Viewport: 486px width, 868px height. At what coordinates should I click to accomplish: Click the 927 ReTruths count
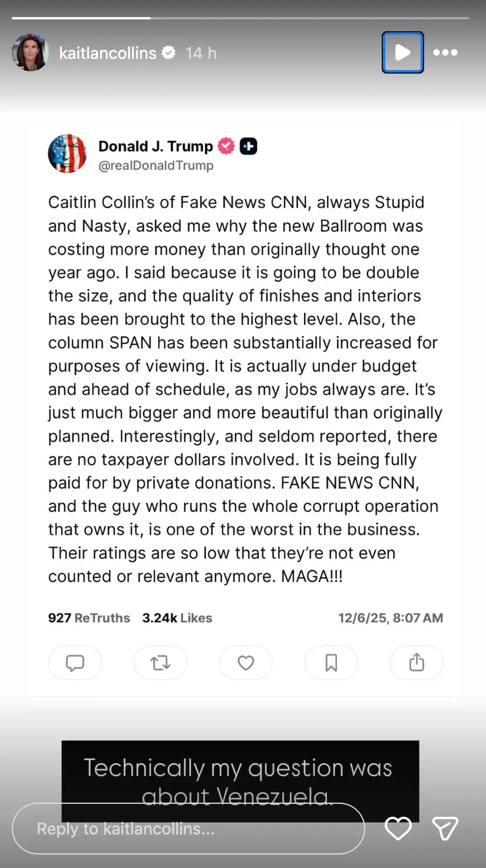[88, 618]
